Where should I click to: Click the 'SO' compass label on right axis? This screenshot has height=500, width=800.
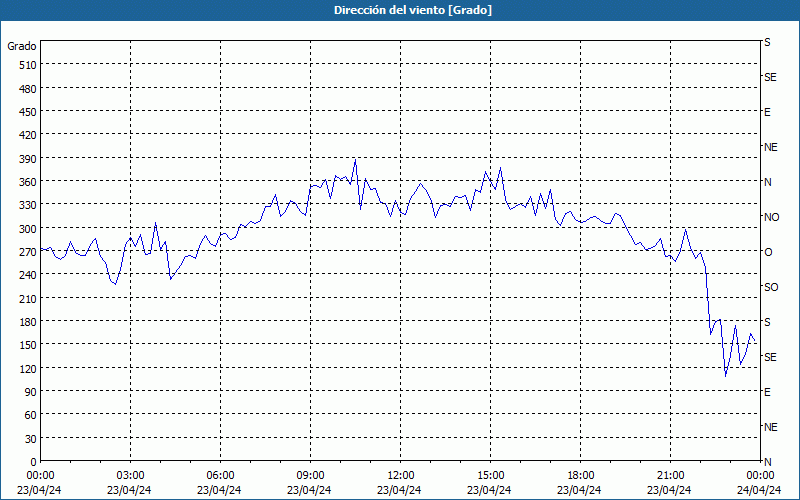[771, 287]
